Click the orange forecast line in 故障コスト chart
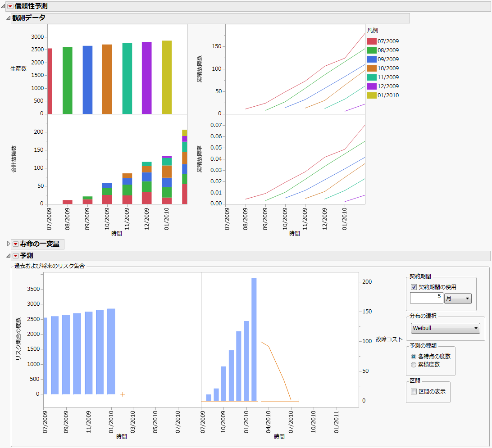Viewport: 492px width, 448px height. [276, 363]
